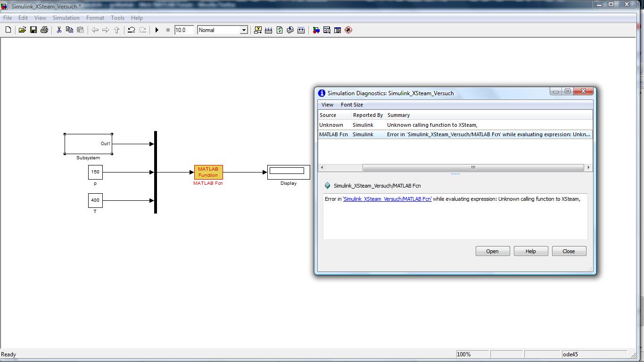Print the model with the printer icon
644x362 pixels.
(x=44, y=30)
